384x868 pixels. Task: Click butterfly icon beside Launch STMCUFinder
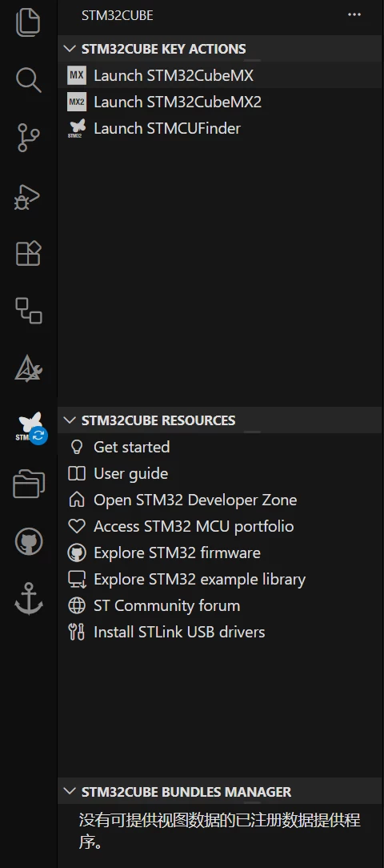pyautogui.click(x=77, y=128)
